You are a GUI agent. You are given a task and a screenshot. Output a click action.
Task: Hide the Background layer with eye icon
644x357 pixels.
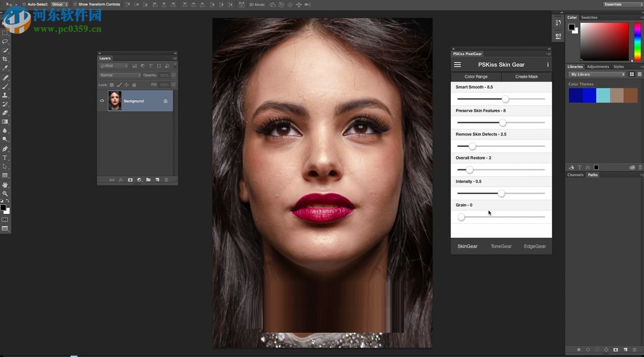tap(102, 101)
